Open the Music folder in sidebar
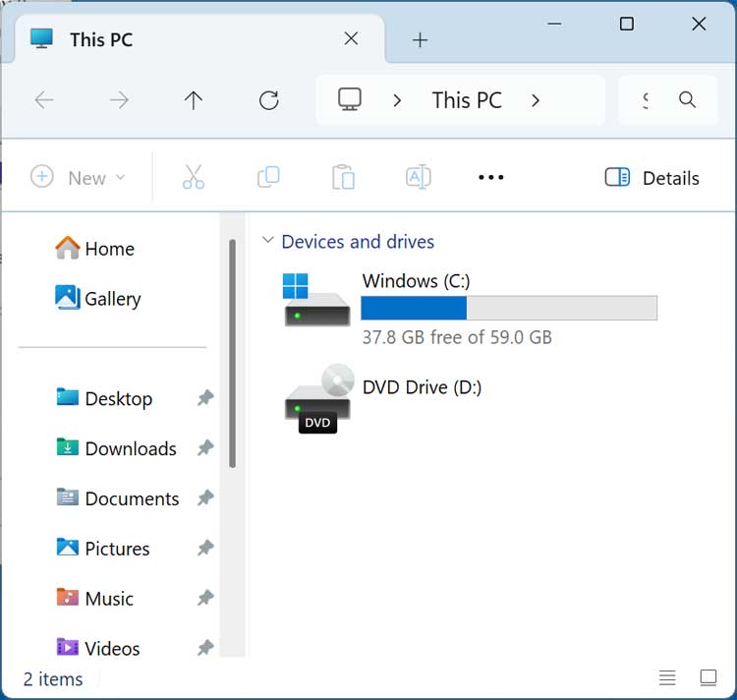737x700 pixels. tap(95, 598)
